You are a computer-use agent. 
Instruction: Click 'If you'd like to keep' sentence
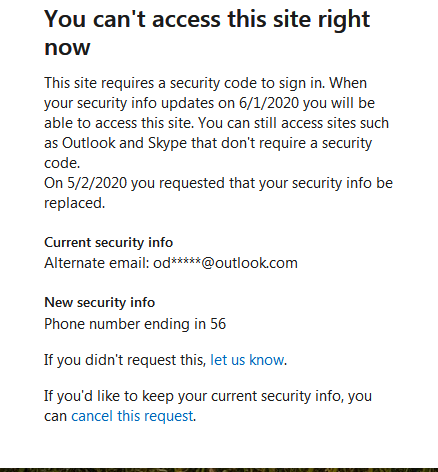click(208, 406)
